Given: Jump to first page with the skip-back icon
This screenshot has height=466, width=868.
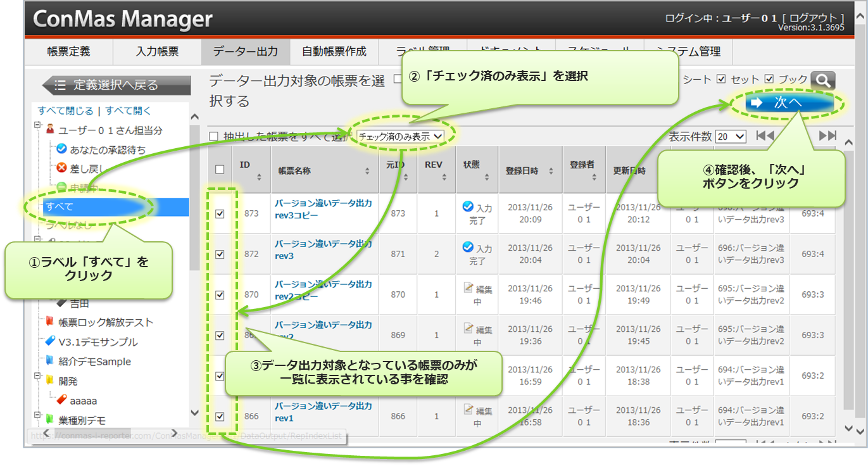Looking at the screenshot, I should 765,135.
